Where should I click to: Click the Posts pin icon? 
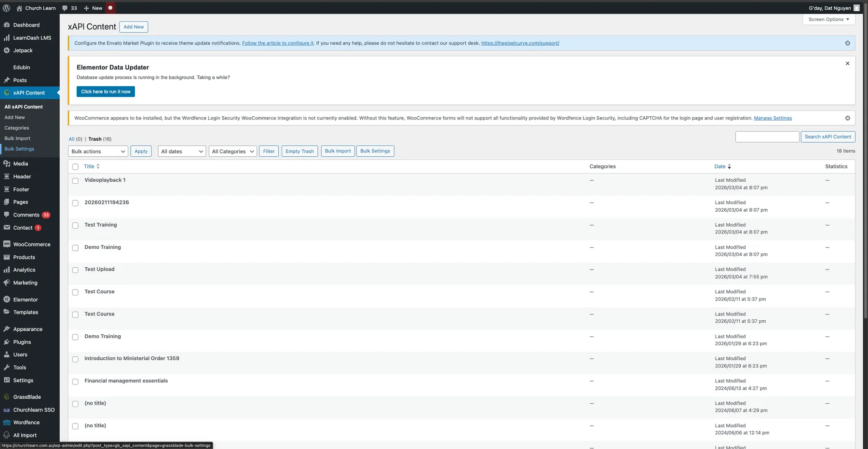pos(7,80)
